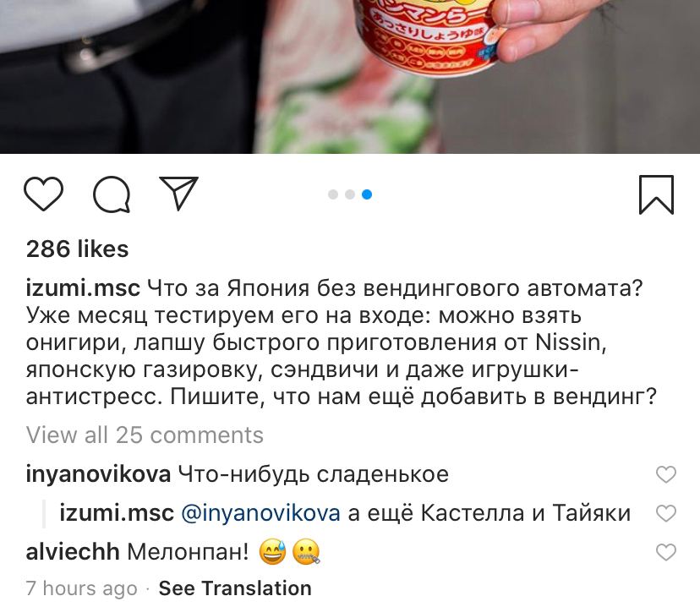Save post with bookmark icon
The width and height of the screenshot is (700, 607).
656,194
